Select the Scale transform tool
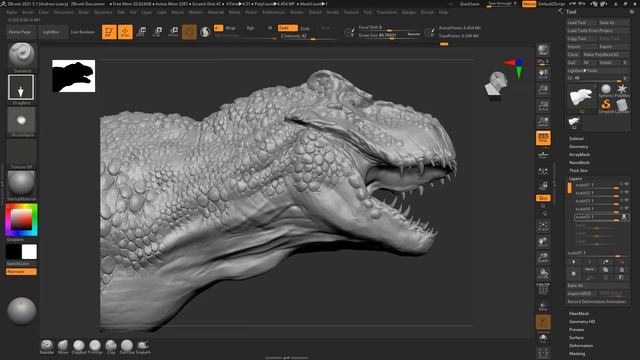This screenshot has height=360, width=640. (157, 32)
